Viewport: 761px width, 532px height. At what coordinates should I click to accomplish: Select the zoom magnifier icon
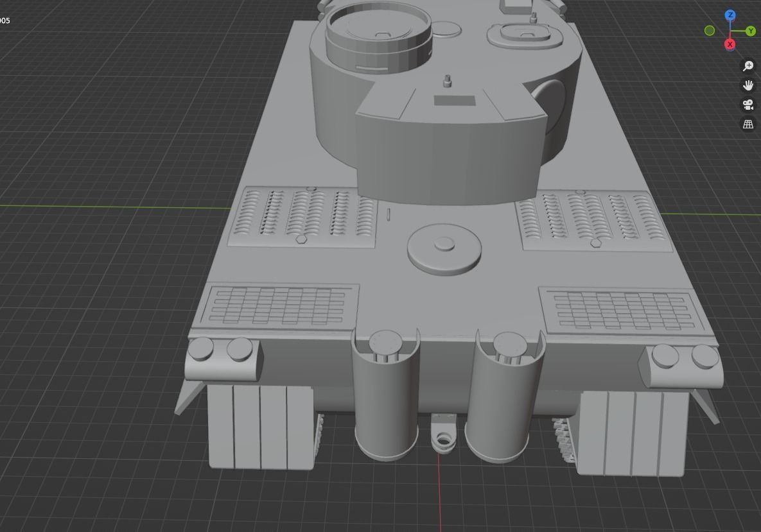(748, 65)
